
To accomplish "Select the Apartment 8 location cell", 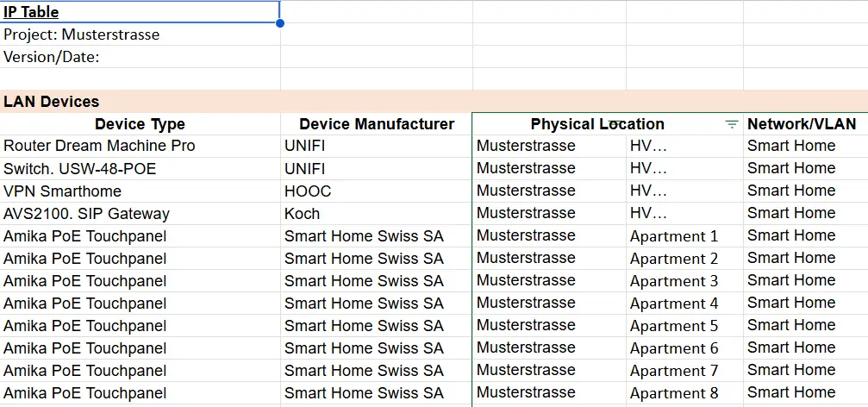I will click(684, 393).
